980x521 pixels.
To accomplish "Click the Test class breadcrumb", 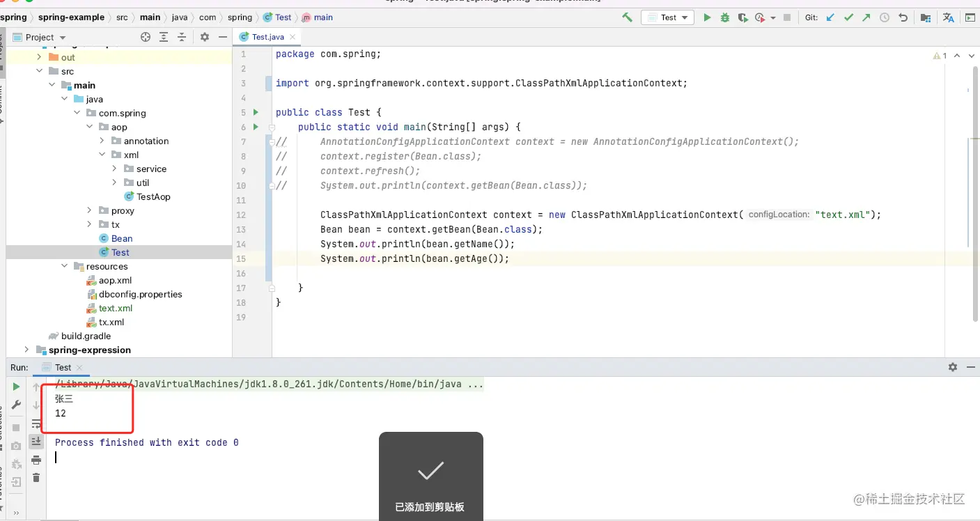I will [x=278, y=17].
